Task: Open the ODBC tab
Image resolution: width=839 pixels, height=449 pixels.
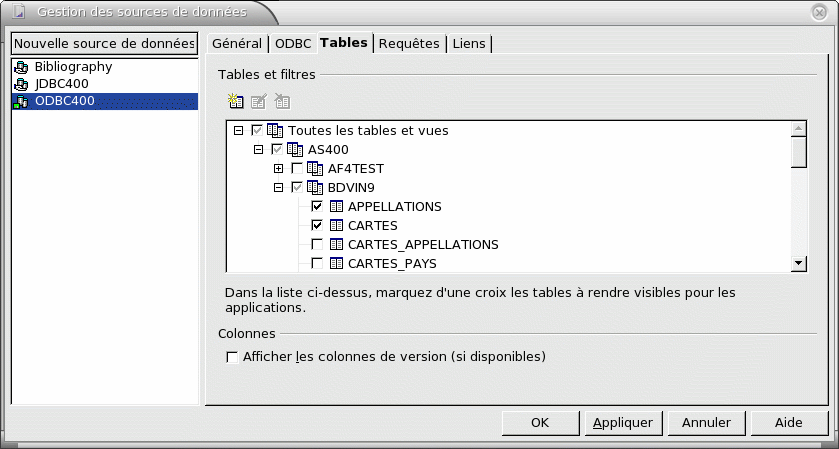Action: coord(293,43)
